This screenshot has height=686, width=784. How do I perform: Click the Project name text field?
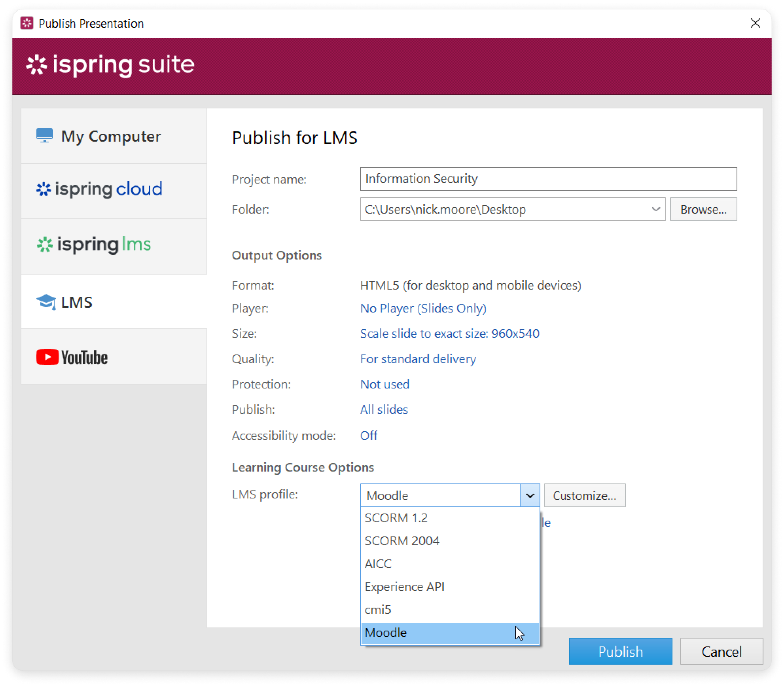[548, 179]
